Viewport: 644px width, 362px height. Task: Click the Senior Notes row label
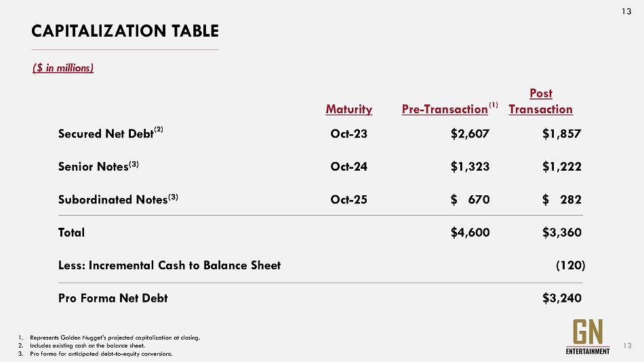click(98, 167)
